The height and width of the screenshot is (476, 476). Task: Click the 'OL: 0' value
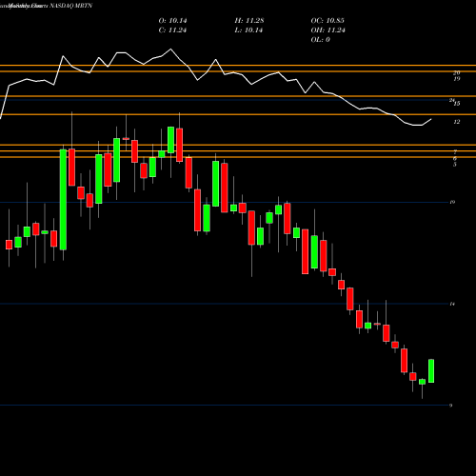[321, 40]
